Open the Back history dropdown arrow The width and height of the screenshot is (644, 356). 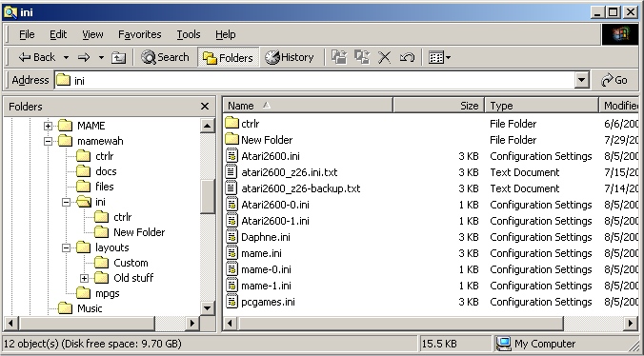[x=66, y=57]
